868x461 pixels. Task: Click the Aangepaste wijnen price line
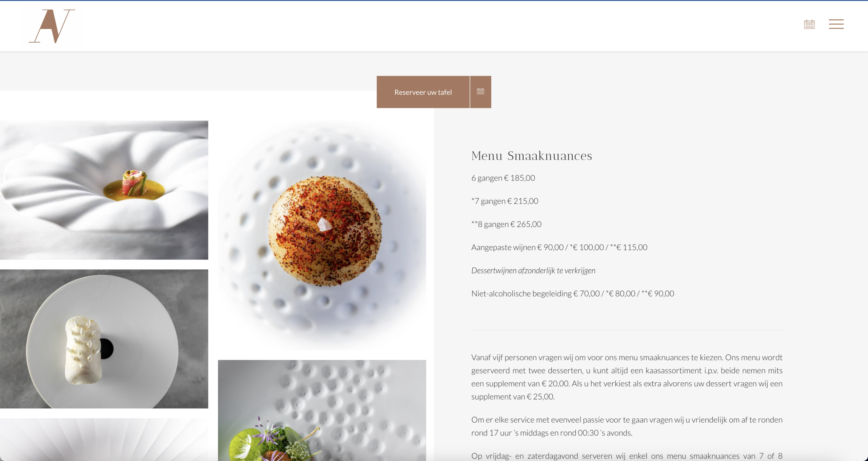click(559, 247)
